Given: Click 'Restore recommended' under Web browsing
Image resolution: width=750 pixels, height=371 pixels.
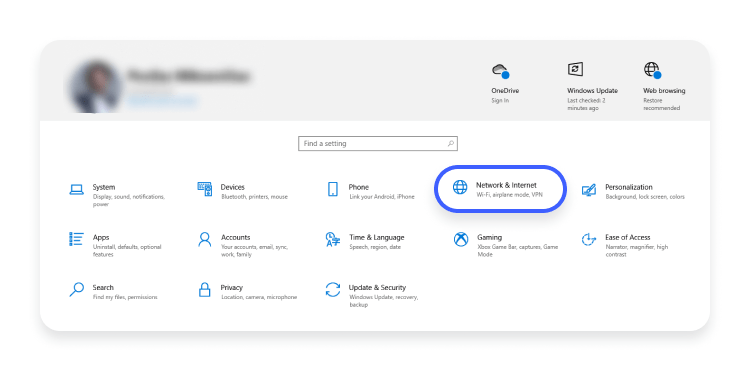Looking at the screenshot, I should (662, 104).
